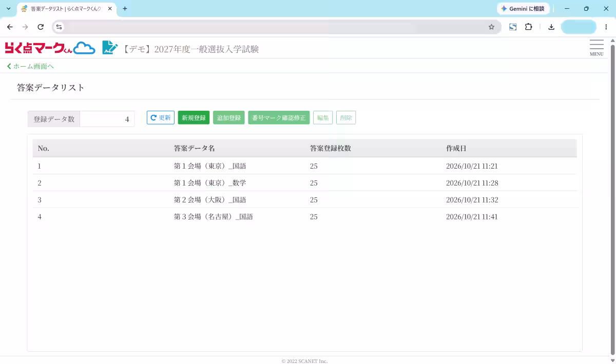This screenshot has height=364, width=616.
Task: Click the Chrome profile avatar button
Action: (579, 27)
